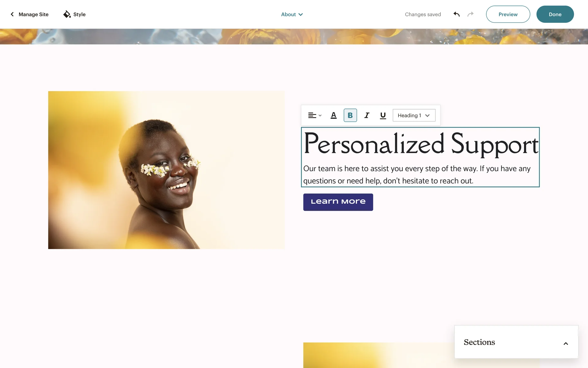Expand the Sections panel chevron

pos(566,343)
